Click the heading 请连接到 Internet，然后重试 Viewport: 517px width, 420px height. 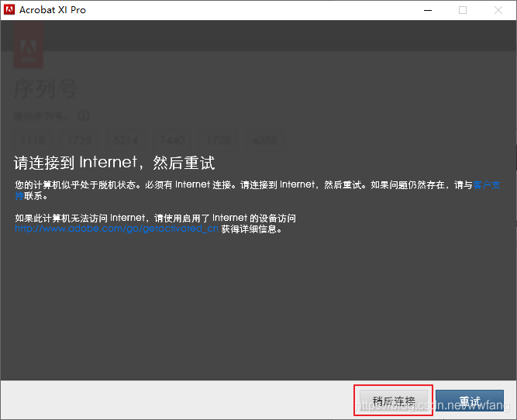[115, 163]
